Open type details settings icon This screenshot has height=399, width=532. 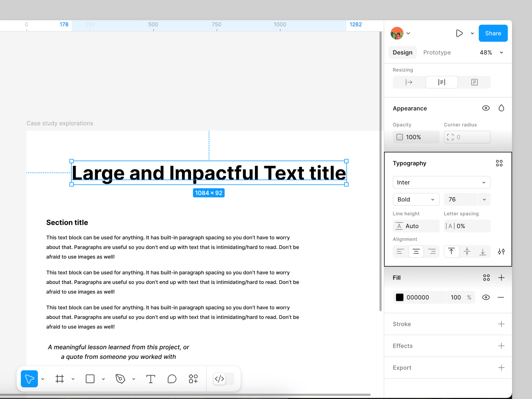pyautogui.click(x=501, y=252)
